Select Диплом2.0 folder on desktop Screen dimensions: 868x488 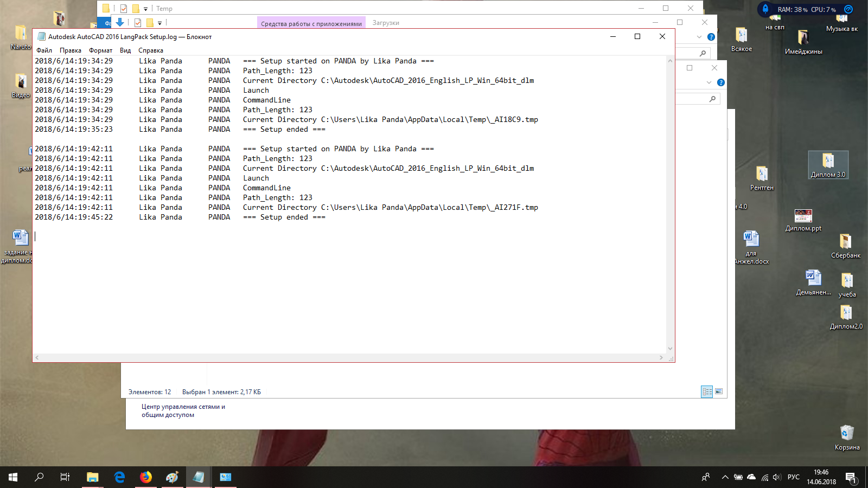coord(846,317)
